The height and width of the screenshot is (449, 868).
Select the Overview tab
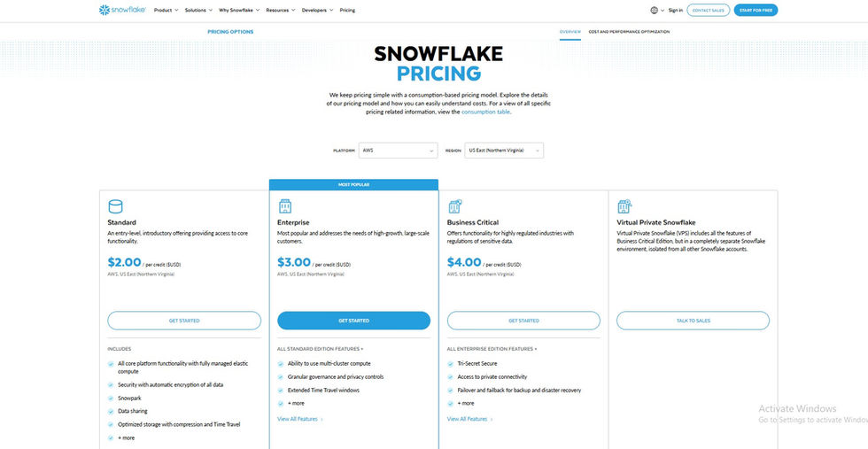[570, 32]
